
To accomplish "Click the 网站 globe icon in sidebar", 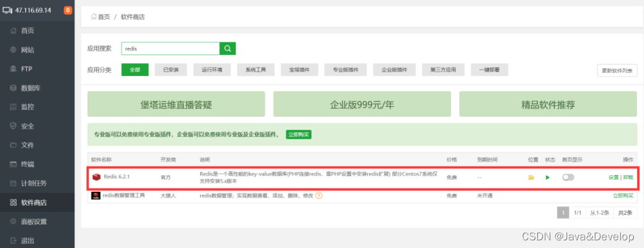I will tap(13, 50).
